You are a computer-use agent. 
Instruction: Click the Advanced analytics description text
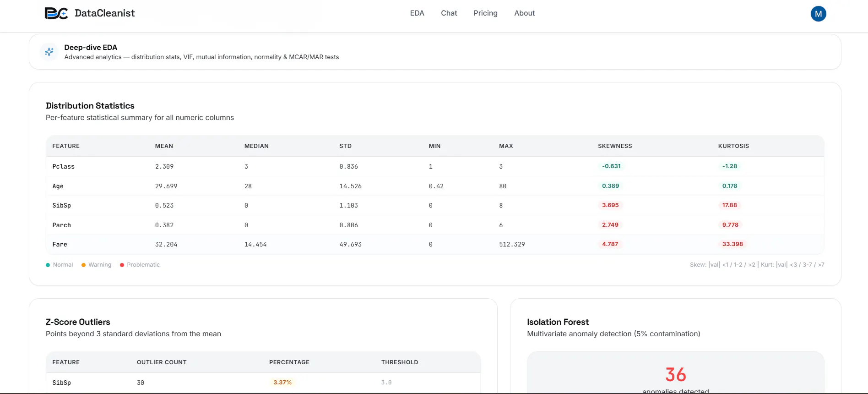(201, 57)
